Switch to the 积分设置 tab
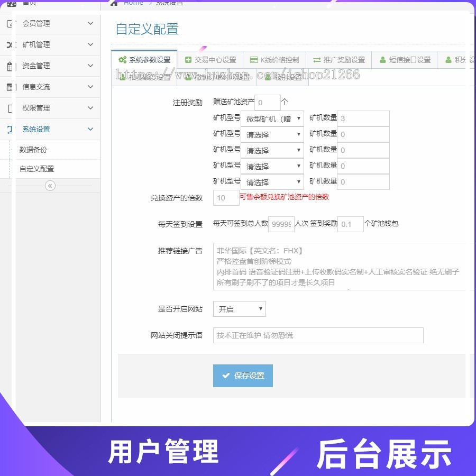Screen dimensions: 476x476 [455, 60]
